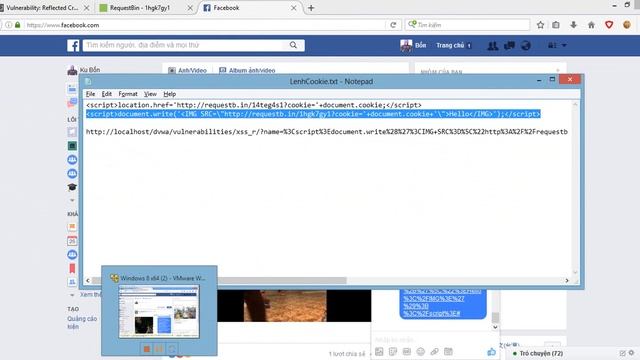The width and height of the screenshot is (640, 360).
Task: Click the Facebook search magnifier button
Action: [293, 45]
